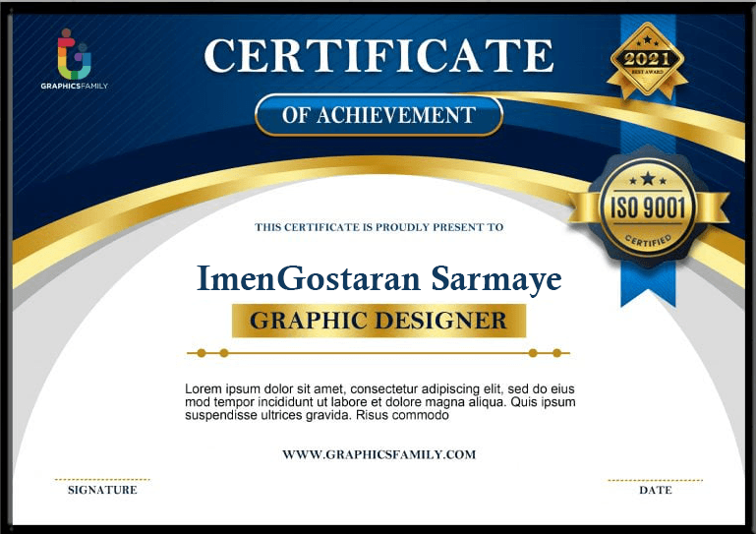756x534 pixels.
Task: Select the ImenGostaran Sarmaye recipient name
Action: click(x=378, y=278)
